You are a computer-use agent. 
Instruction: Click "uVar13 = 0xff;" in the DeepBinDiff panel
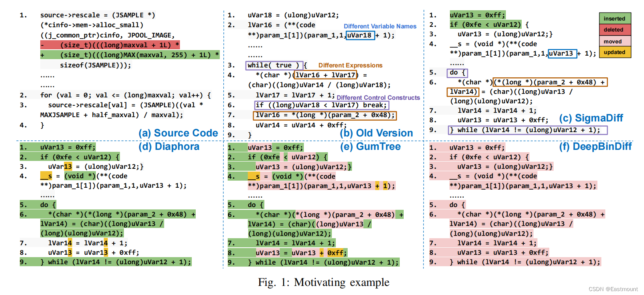pyautogui.click(x=477, y=147)
